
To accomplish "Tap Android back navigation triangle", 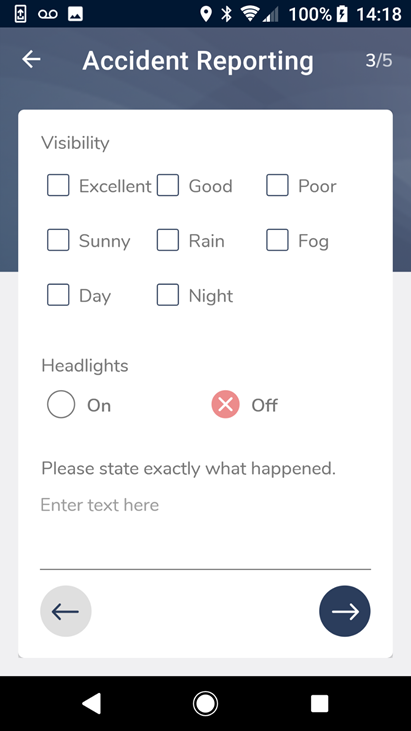I will pyautogui.click(x=91, y=703).
